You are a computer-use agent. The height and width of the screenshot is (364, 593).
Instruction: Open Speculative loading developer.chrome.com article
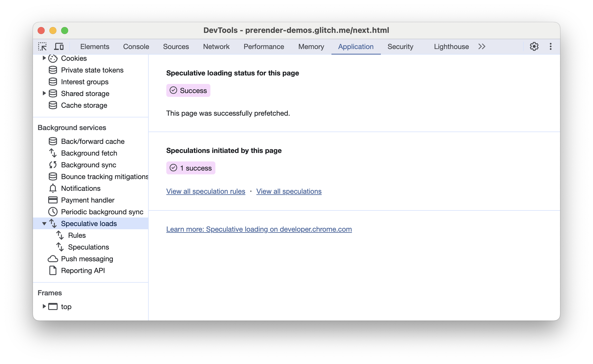[x=259, y=229]
